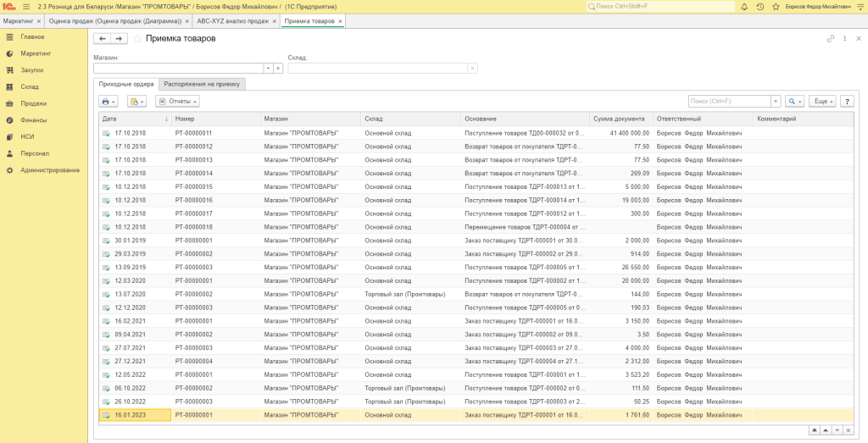Screen dimensions: 868x443
Task: Open the Склад section in sidebar
Action: coord(30,86)
